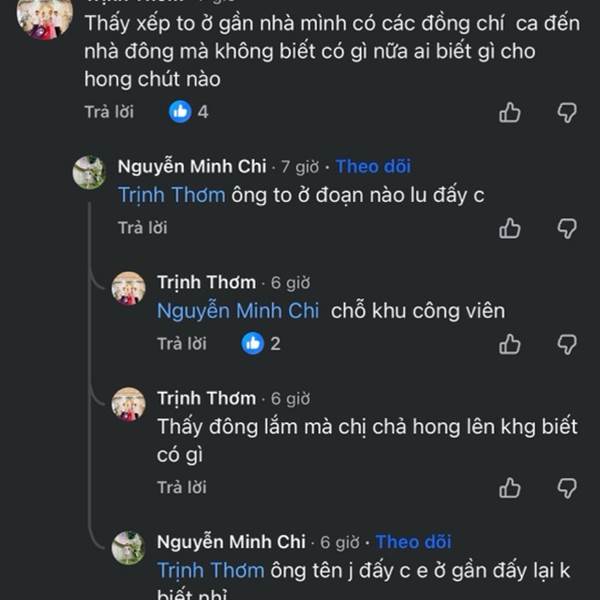Open Trịnh Thơm mention in 7 giờ reply
This screenshot has width=600, height=600.
coord(171,195)
